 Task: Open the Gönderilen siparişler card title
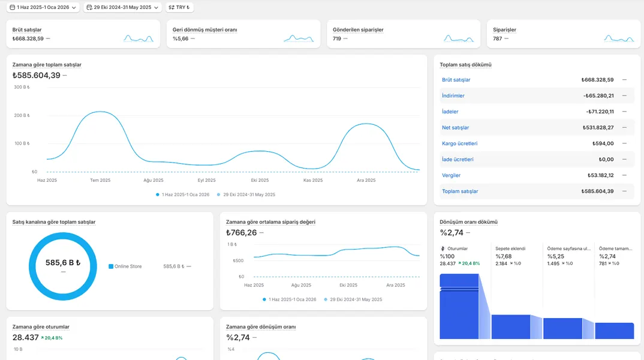pyautogui.click(x=358, y=29)
